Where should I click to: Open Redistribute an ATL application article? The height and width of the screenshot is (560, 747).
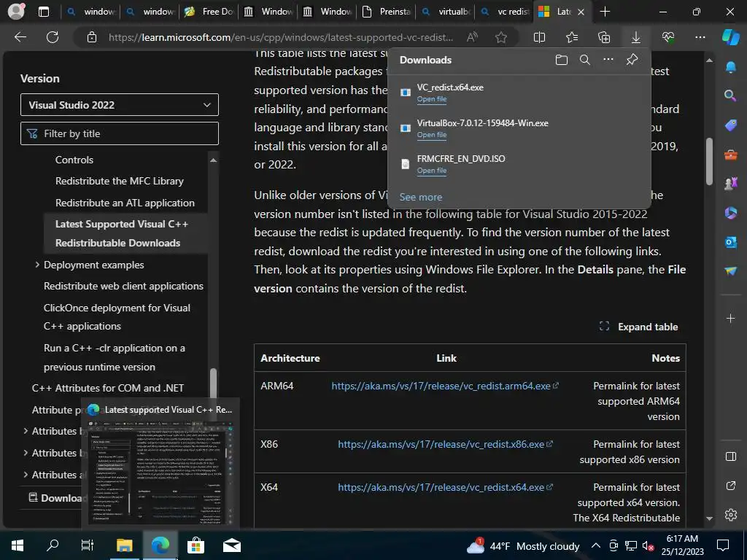125,203
